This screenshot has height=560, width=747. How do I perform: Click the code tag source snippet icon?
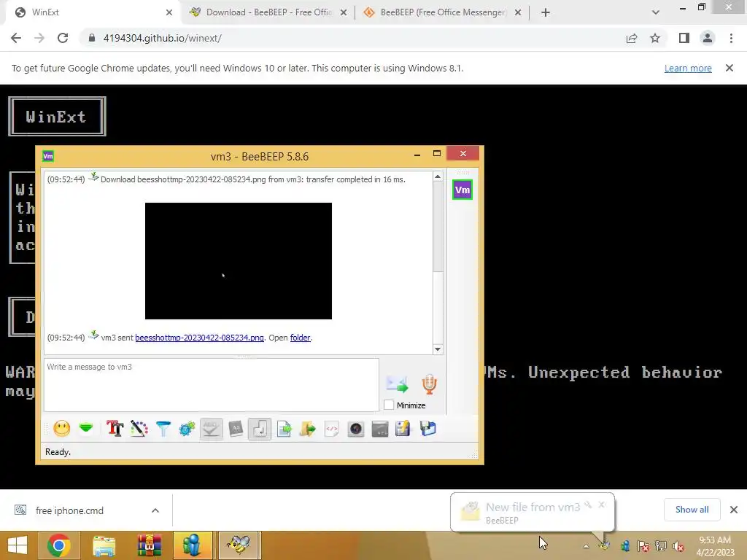coord(332,429)
